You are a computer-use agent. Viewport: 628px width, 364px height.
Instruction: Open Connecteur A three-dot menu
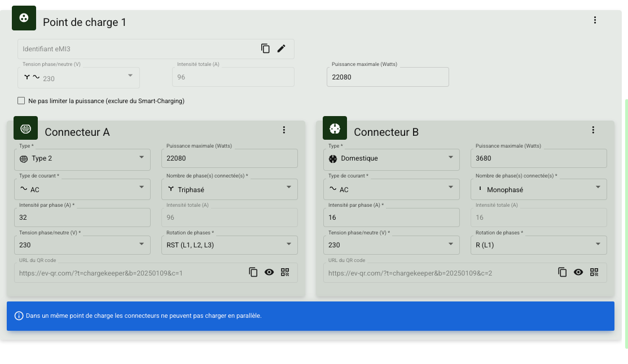click(x=284, y=130)
